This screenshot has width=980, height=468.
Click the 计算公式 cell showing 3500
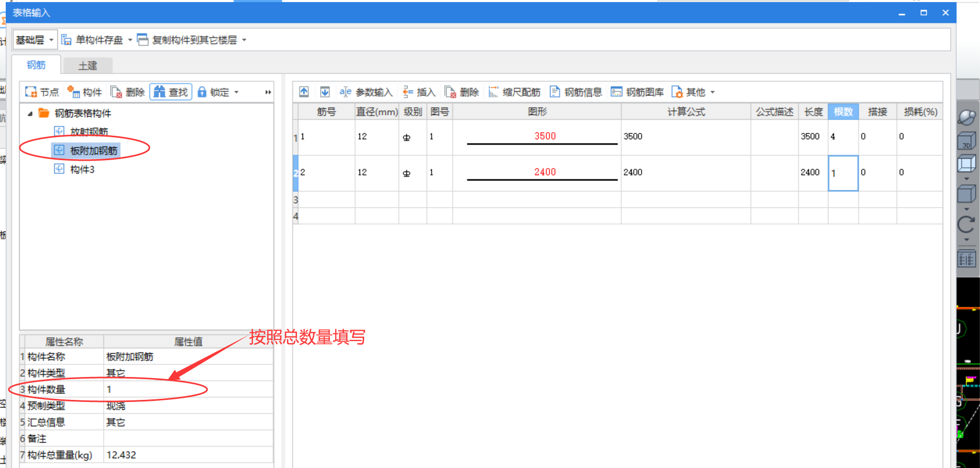686,137
